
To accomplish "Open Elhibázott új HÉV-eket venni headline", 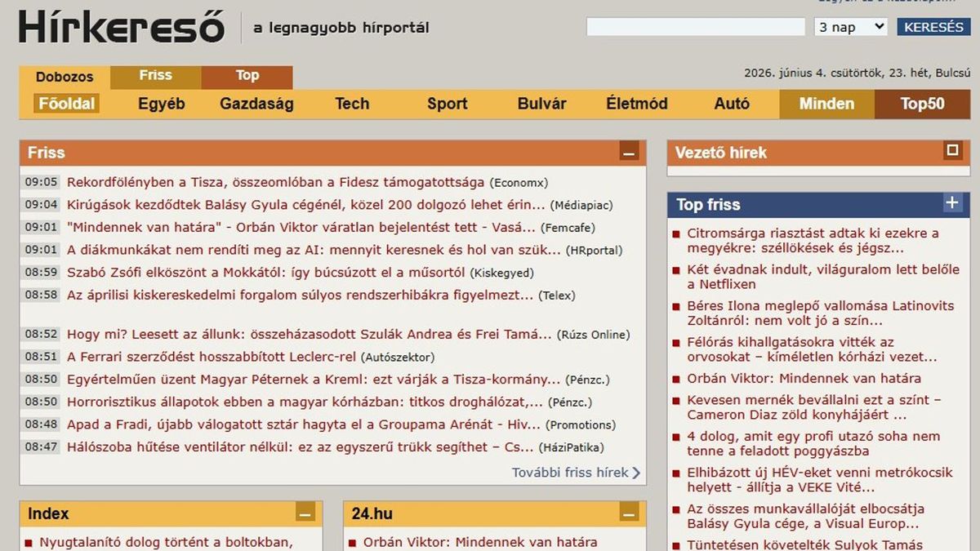I will tap(820, 480).
